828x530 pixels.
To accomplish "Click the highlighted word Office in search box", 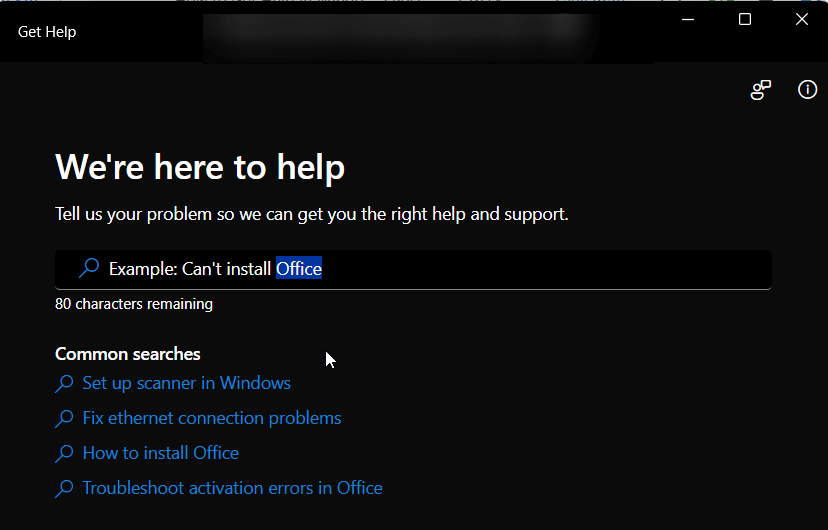I will 299,269.
